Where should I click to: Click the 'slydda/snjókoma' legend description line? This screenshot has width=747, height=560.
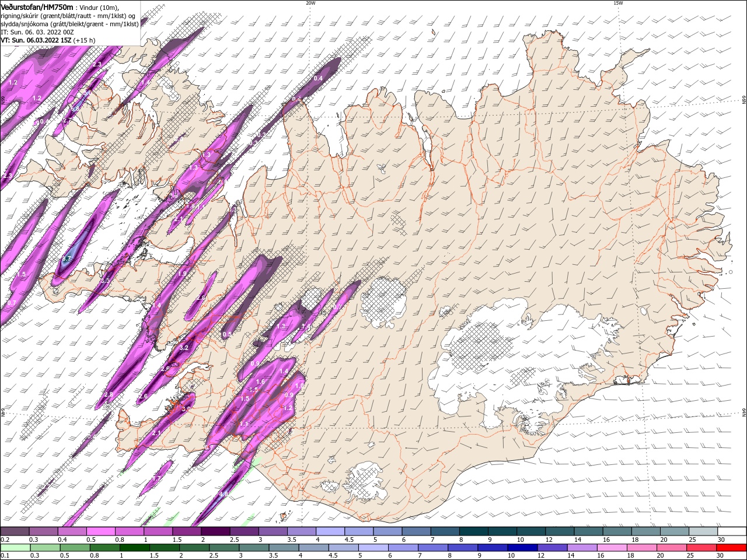(x=69, y=24)
